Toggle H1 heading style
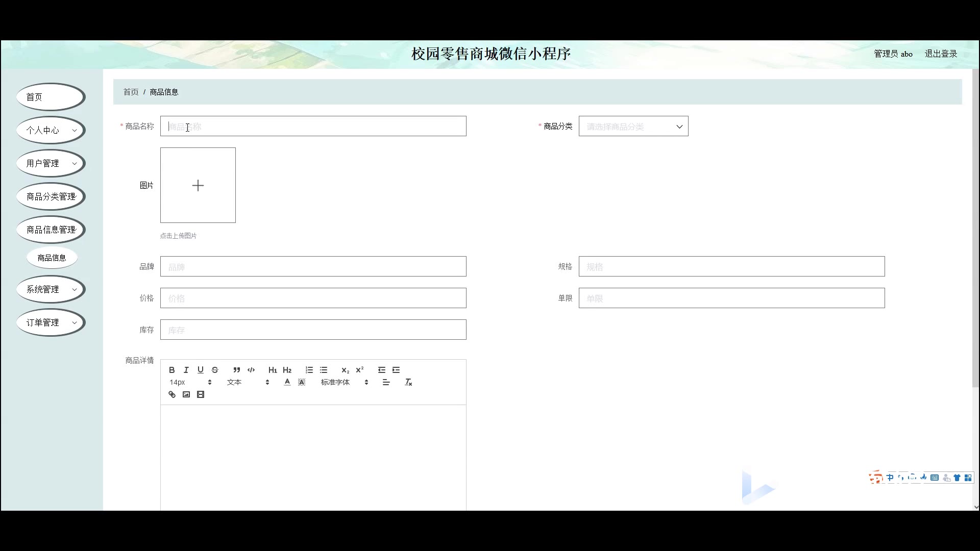980x551 pixels. 273,370
